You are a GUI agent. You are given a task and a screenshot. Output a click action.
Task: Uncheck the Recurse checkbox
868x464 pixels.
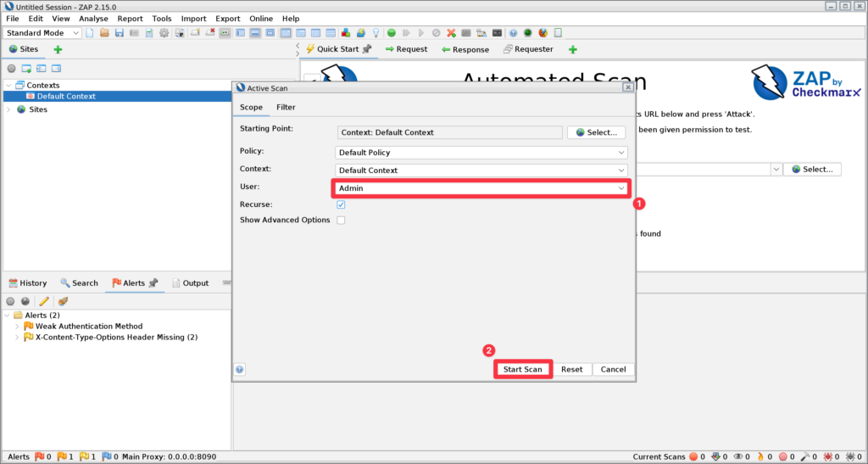(341, 204)
